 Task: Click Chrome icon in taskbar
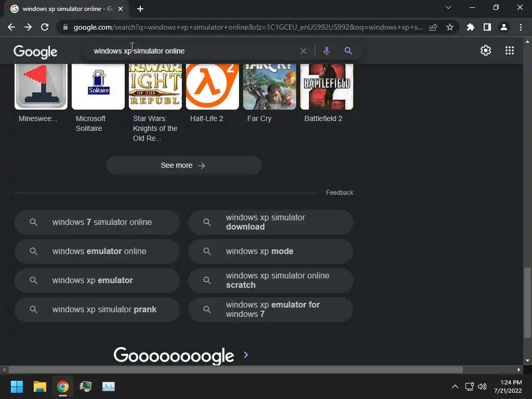pyautogui.click(x=63, y=387)
